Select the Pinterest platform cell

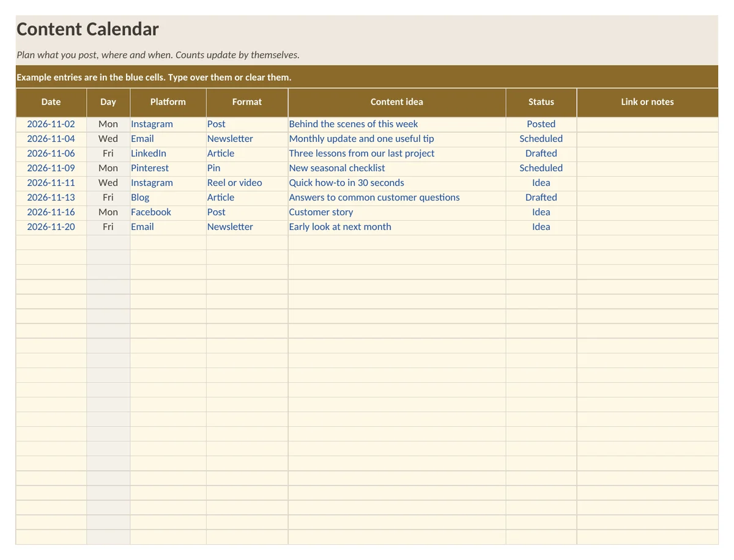click(168, 168)
